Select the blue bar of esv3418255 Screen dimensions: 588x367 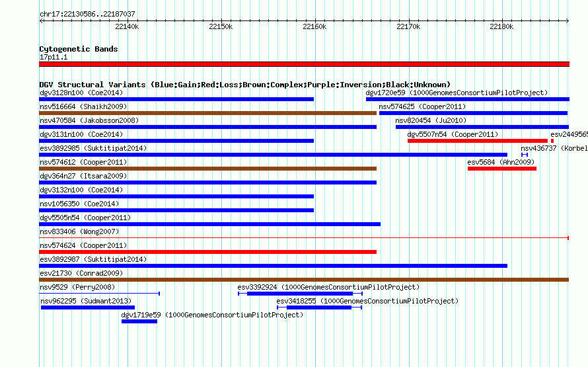(319, 307)
